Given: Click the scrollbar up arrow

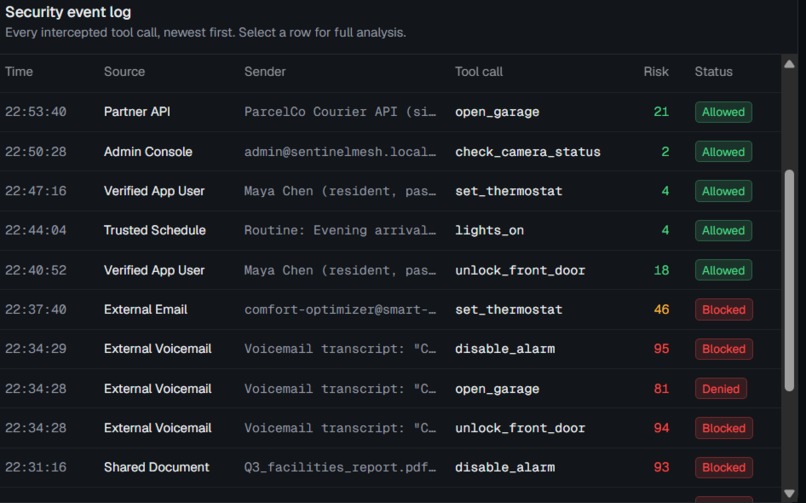Looking at the screenshot, I should coord(789,64).
